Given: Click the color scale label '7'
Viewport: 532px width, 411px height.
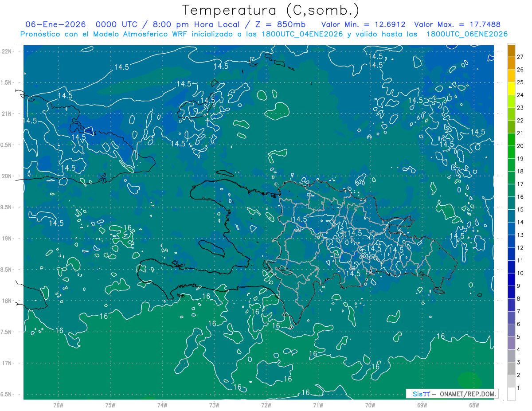Looking at the screenshot, I should tap(519, 311).
